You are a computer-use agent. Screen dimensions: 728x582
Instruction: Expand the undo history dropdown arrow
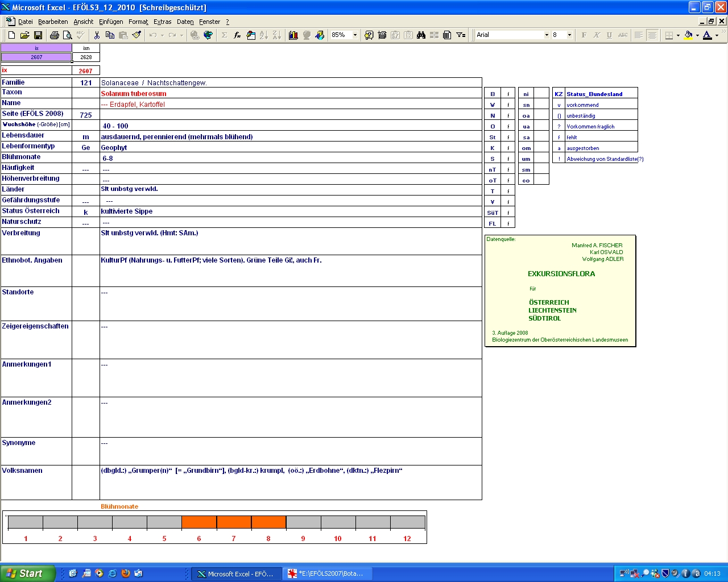162,35
